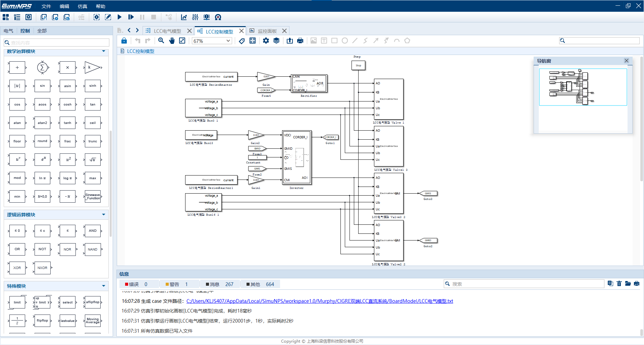Click the open log folder icon

[628, 284]
